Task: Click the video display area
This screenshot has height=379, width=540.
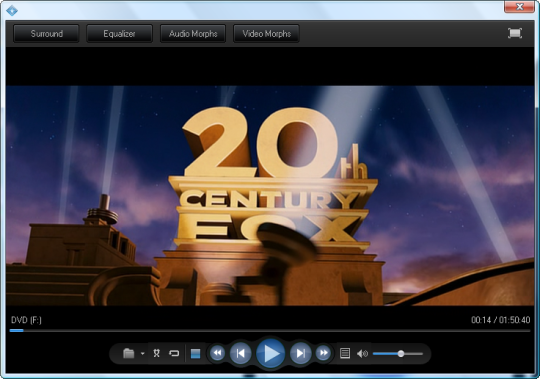Action: [270, 196]
